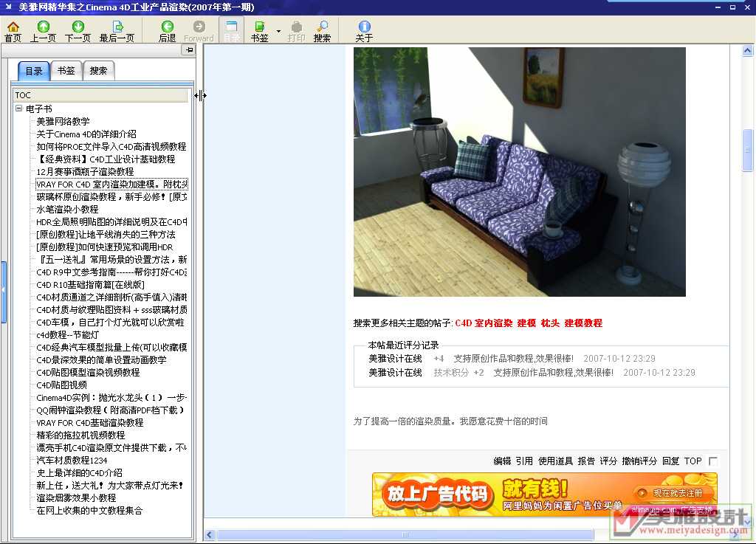Click the 编辑 edit link

click(x=502, y=461)
